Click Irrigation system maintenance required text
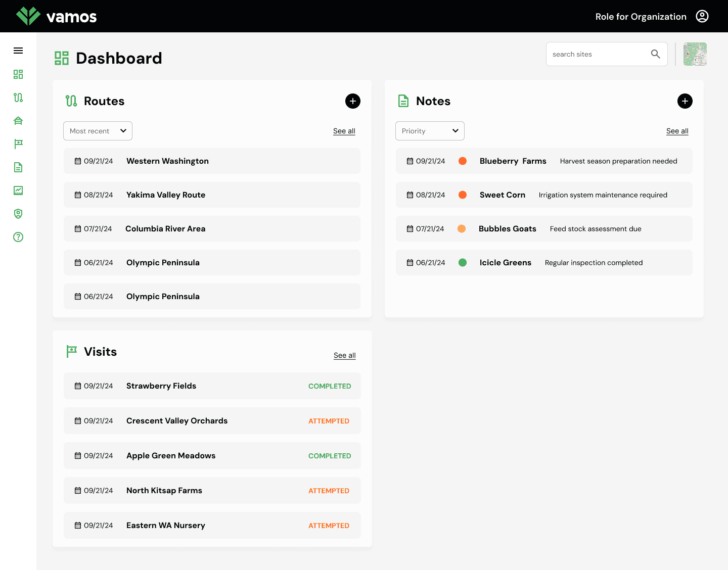This screenshot has width=728, height=570. pos(603,195)
